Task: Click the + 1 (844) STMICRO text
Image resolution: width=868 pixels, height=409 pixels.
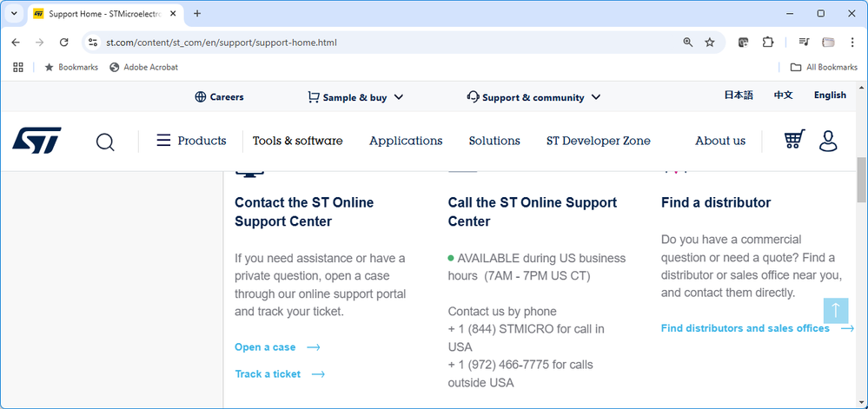Action: 500,329
